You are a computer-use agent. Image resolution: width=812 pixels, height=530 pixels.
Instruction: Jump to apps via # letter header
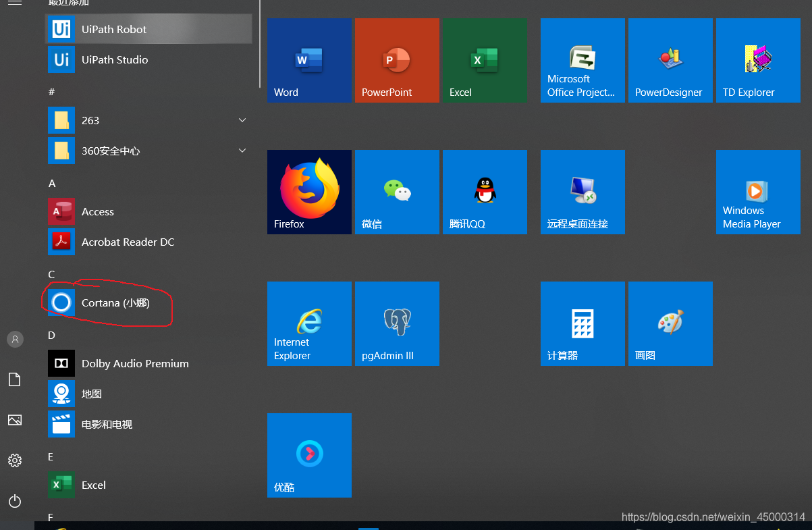click(x=51, y=91)
